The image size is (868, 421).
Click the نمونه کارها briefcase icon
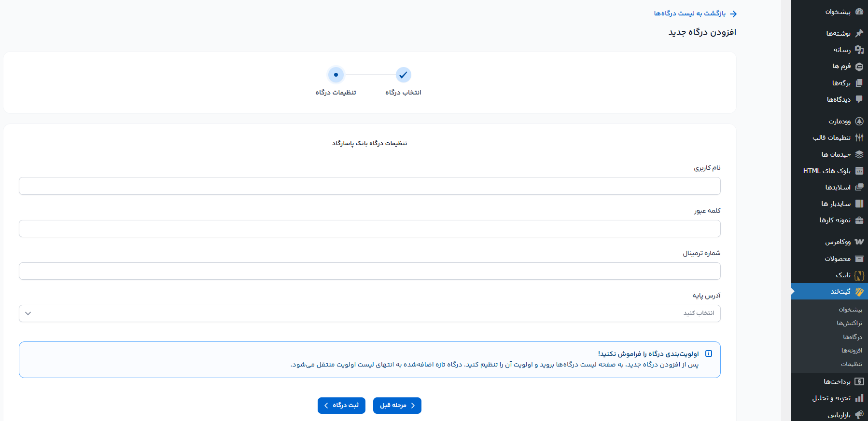(859, 220)
